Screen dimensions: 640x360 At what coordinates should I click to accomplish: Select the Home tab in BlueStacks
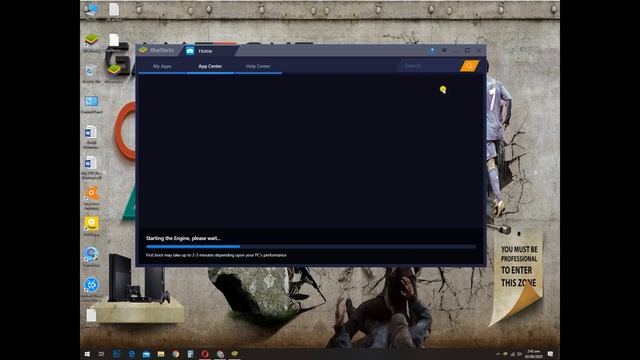coord(208,51)
